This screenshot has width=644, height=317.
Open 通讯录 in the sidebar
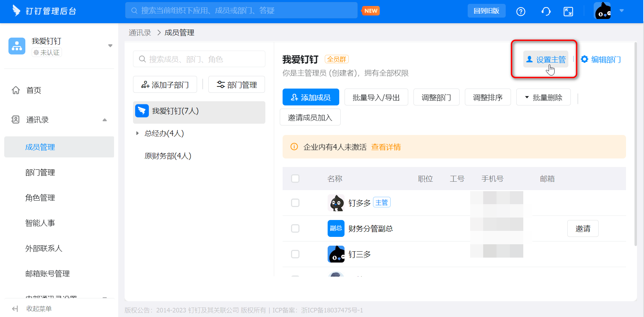click(x=37, y=120)
